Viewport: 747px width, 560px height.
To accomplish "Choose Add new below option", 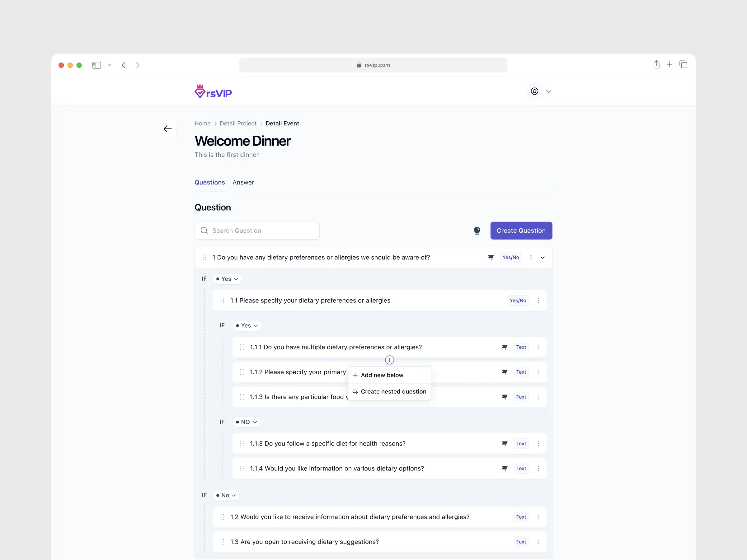I will (382, 375).
